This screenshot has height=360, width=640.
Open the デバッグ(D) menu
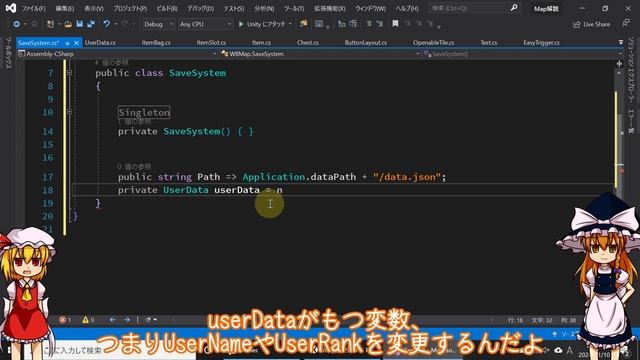pos(200,8)
